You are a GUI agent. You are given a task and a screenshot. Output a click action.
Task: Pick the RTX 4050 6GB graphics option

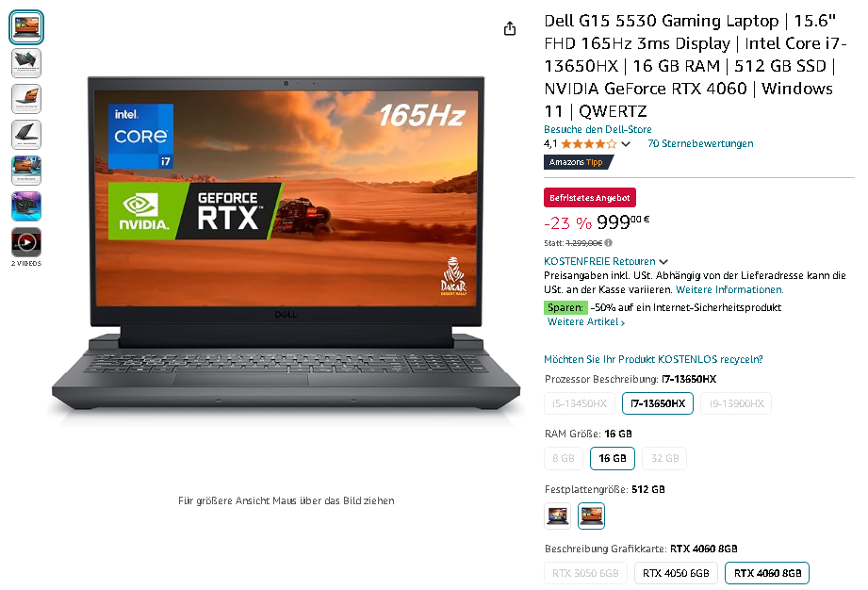point(676,573)
